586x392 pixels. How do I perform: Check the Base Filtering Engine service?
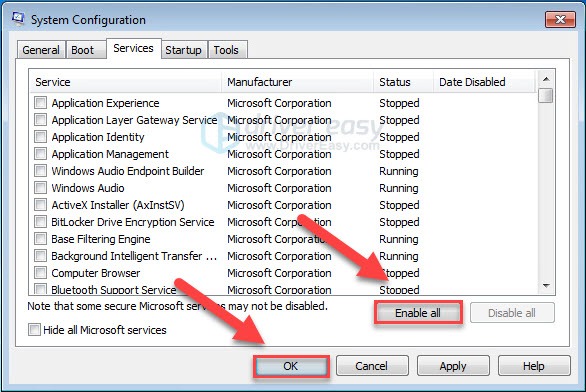pos(40,239)
